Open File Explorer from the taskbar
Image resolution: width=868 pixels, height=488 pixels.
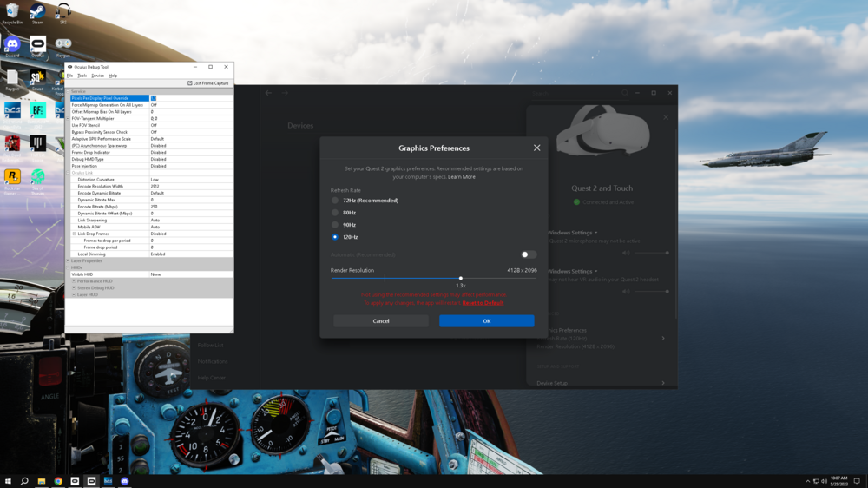(x=42, y=481)
